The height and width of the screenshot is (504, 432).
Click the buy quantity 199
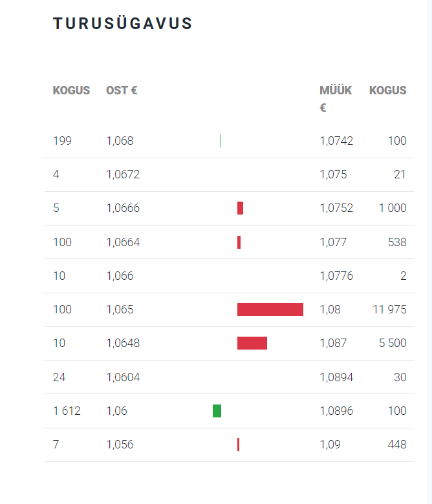pos(62,141)
